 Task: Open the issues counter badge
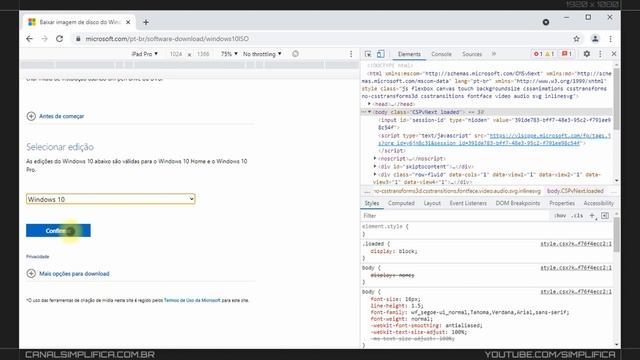tap(567, 54)
